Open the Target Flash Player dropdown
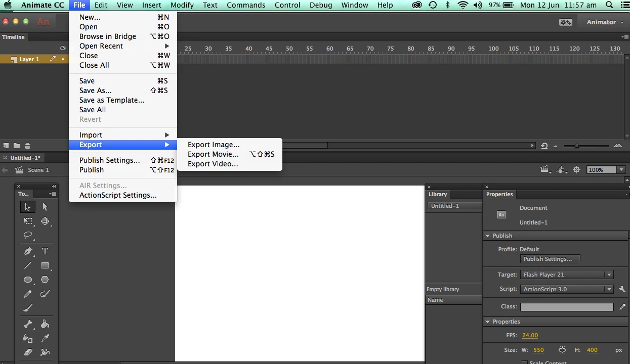 point(567,275)
